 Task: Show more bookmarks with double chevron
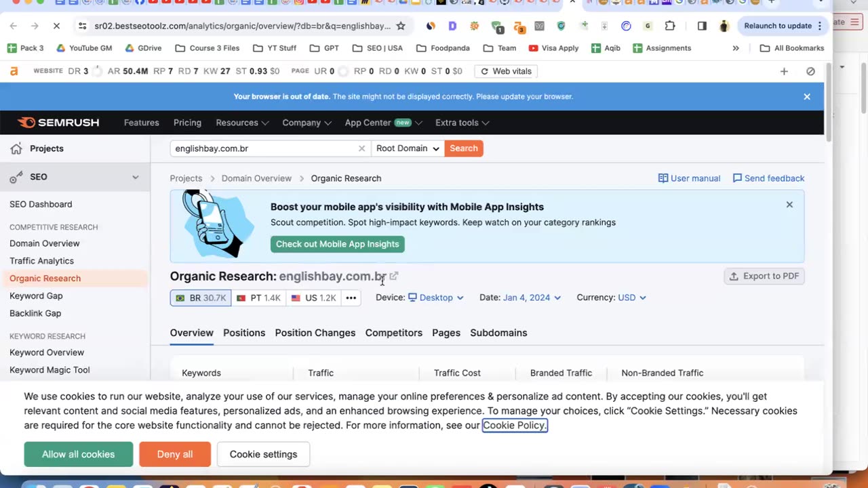click(x=736, y=48)
